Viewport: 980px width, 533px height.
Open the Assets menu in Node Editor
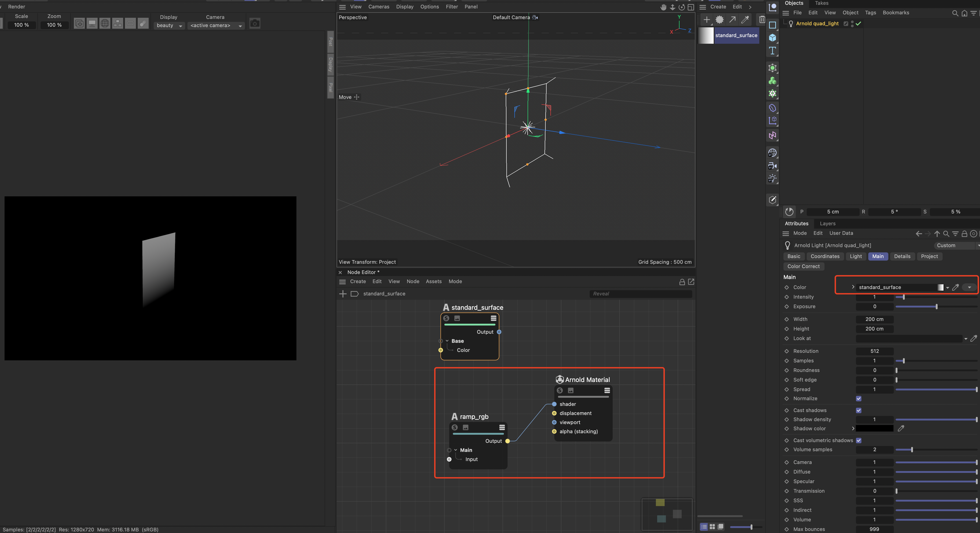(x=433, y=281)
